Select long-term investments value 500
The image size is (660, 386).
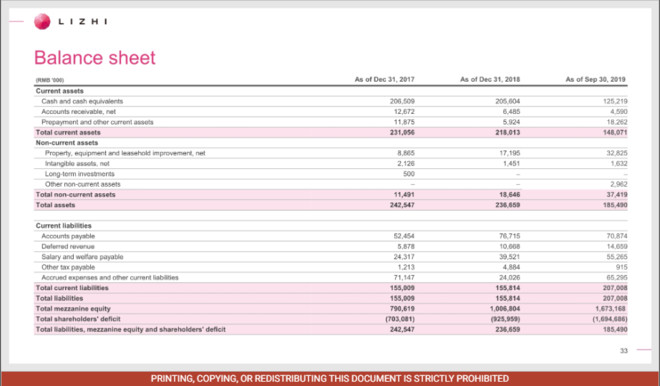pos(409,174)
